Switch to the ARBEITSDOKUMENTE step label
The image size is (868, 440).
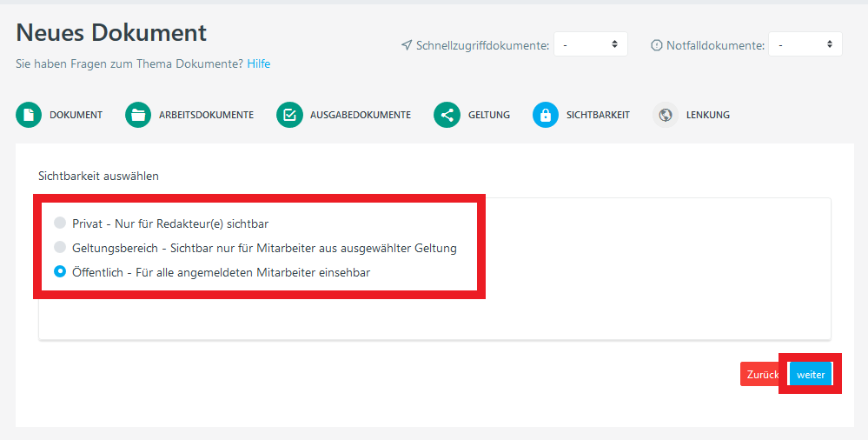[206, 115]
